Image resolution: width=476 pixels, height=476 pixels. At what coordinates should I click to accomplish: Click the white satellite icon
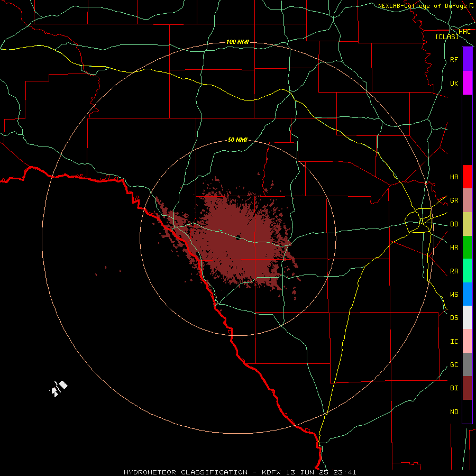(58, 389)
